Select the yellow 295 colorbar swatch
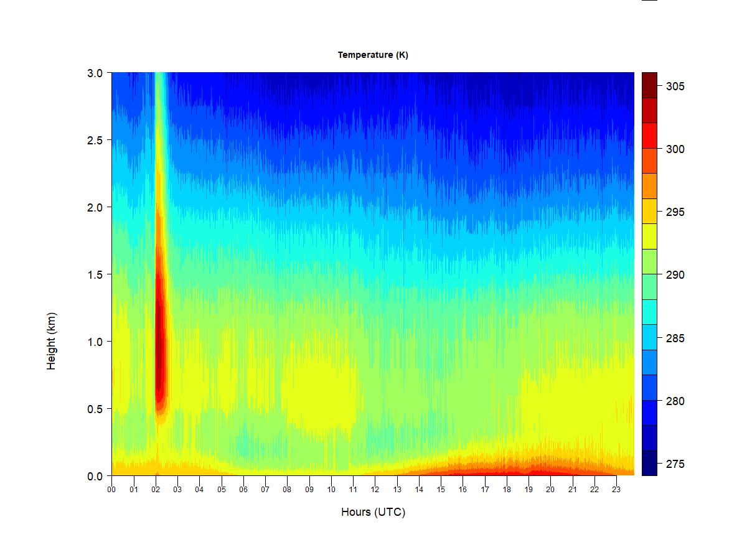Viewport: 747px width, 560px height. point(649,211)
